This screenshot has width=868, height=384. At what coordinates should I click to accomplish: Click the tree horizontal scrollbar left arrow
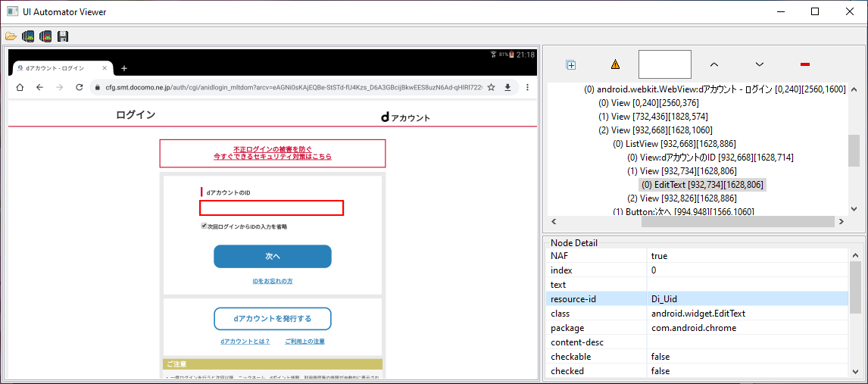pos(554,221)
